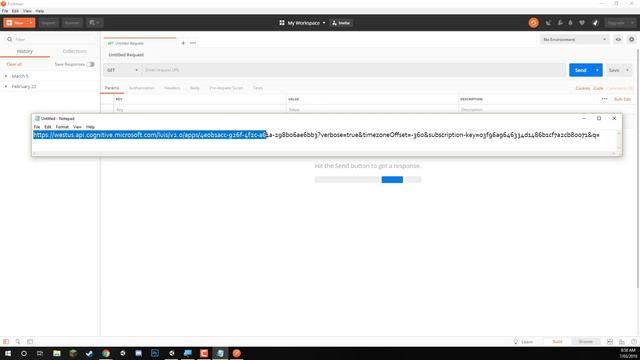Switch to the History sidebar tab
The image size is (640, 360).
[25, 51]
